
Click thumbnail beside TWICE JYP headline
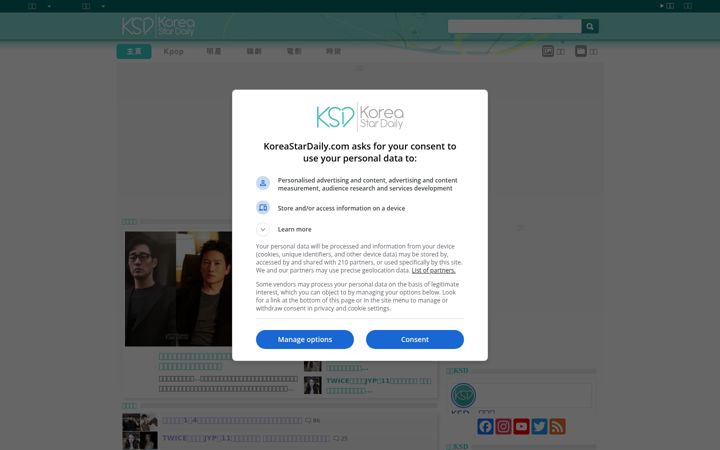(313, 385)
